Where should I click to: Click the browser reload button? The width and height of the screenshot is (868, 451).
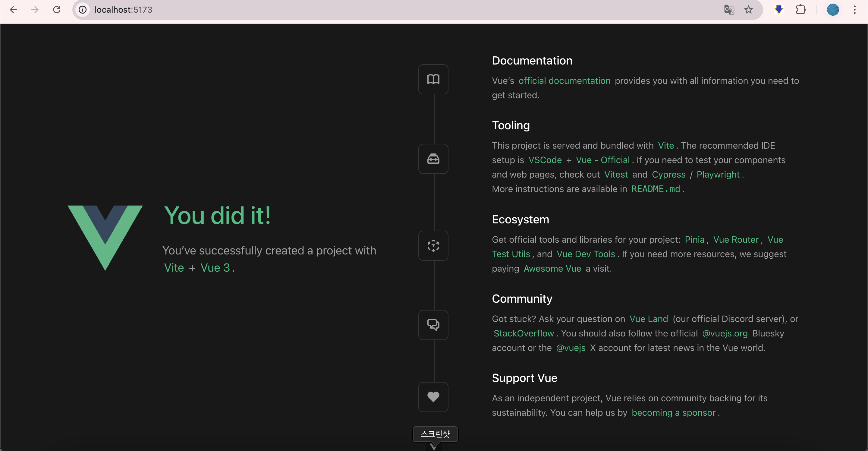pos(57,10)
